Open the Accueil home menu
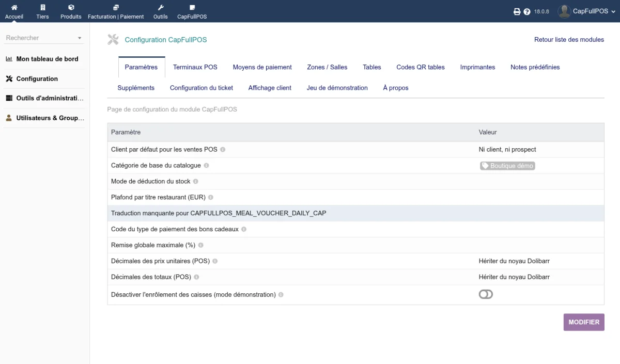Screen dimensions: 620x364 coord(14,11)
